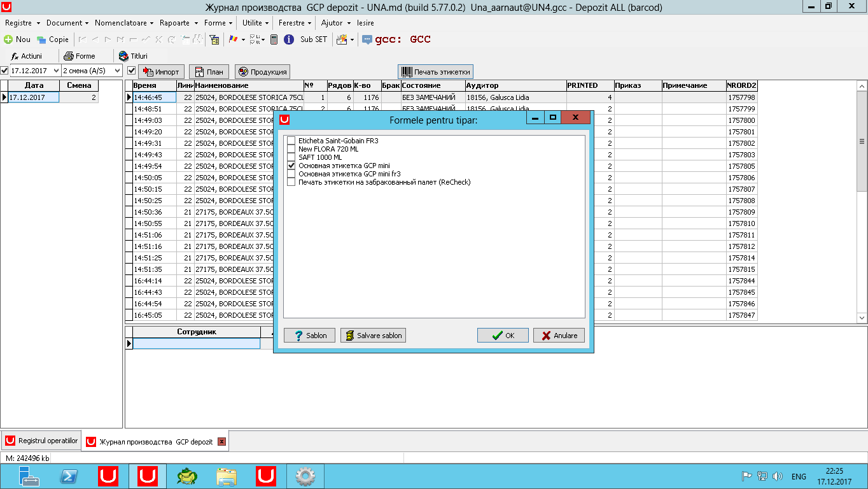
Task: Click the blue information icon
Action: 288,39
